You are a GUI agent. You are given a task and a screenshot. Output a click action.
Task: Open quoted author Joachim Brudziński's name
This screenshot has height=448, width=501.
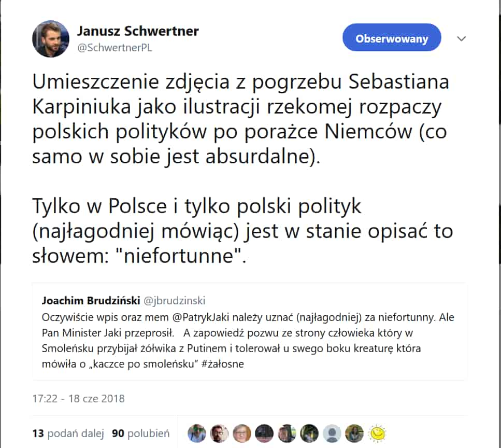tap(91, 301)
